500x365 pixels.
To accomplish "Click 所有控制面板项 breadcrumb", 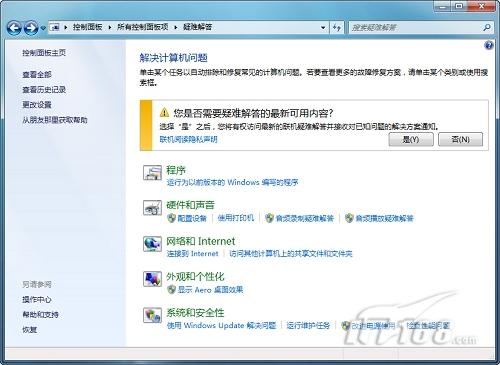I will pos(142,27).
